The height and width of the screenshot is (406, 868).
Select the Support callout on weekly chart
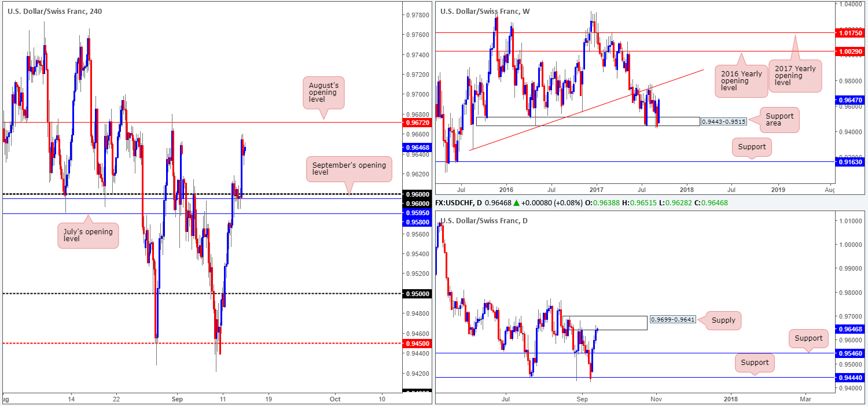tap(752, 147)
